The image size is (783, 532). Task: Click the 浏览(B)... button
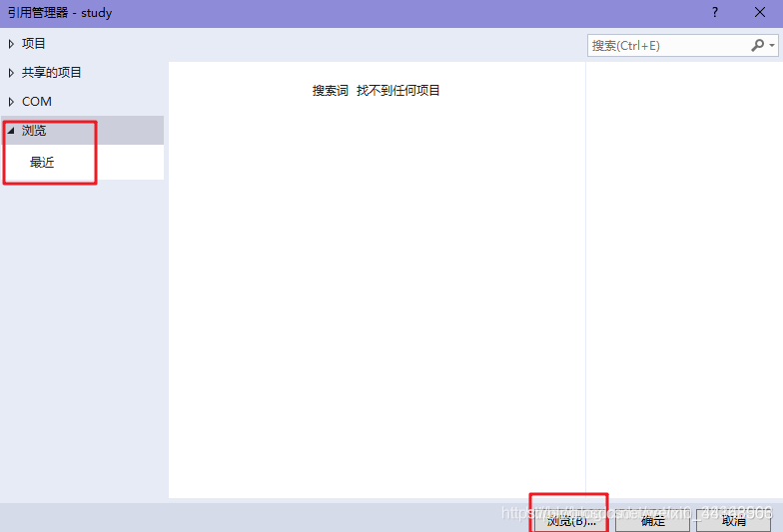tap(571, 521)
